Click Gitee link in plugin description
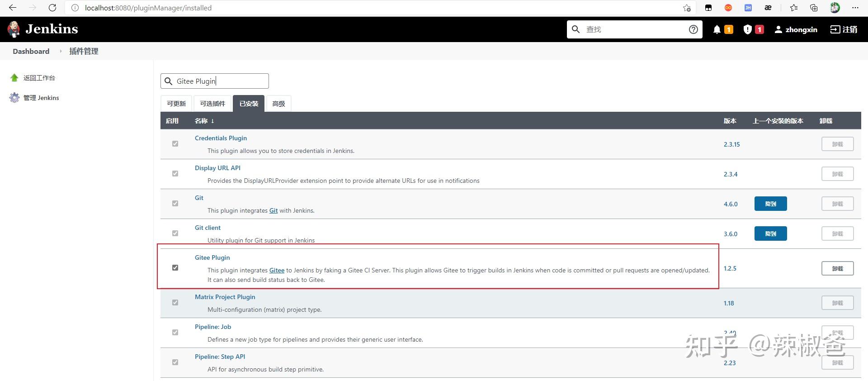Screen dimensions: 868x381 [x=277, y=270]
